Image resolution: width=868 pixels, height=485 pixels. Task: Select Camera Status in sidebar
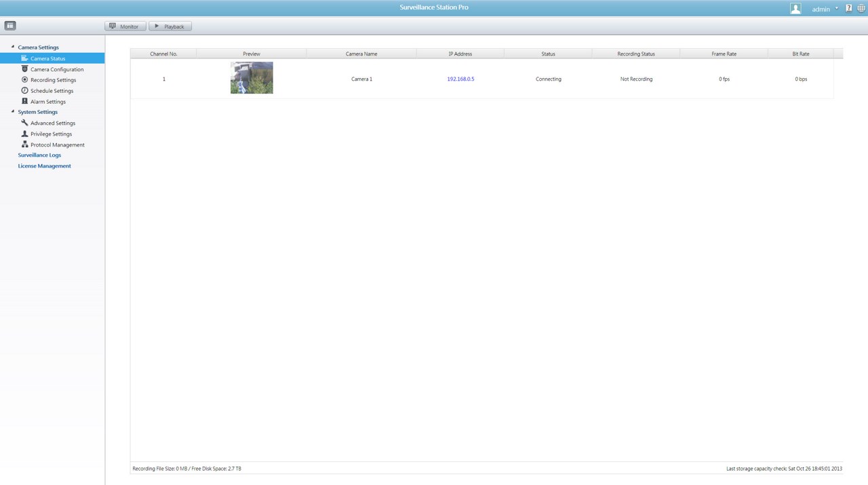click(x=52, y=58)
